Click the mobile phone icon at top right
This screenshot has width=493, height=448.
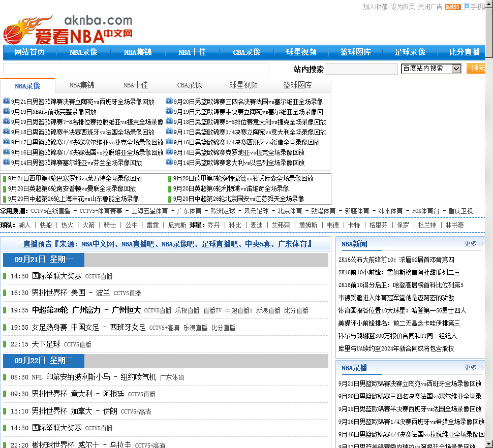[467, 7]
